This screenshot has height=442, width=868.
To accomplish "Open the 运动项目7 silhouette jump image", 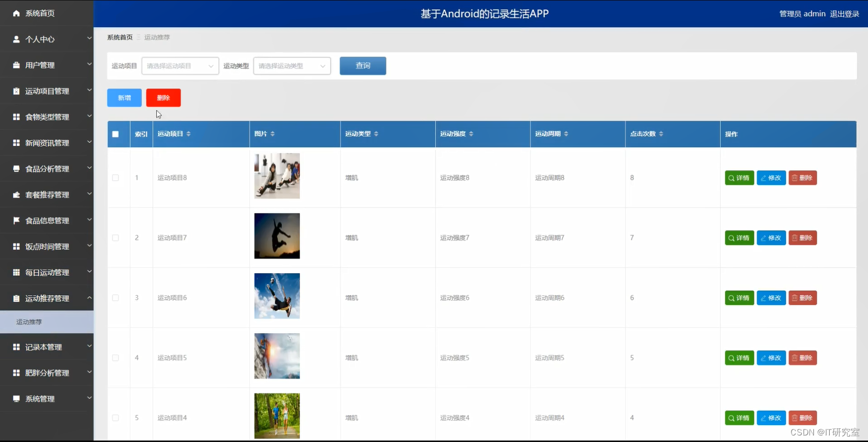I will click(x=277, y=236).
